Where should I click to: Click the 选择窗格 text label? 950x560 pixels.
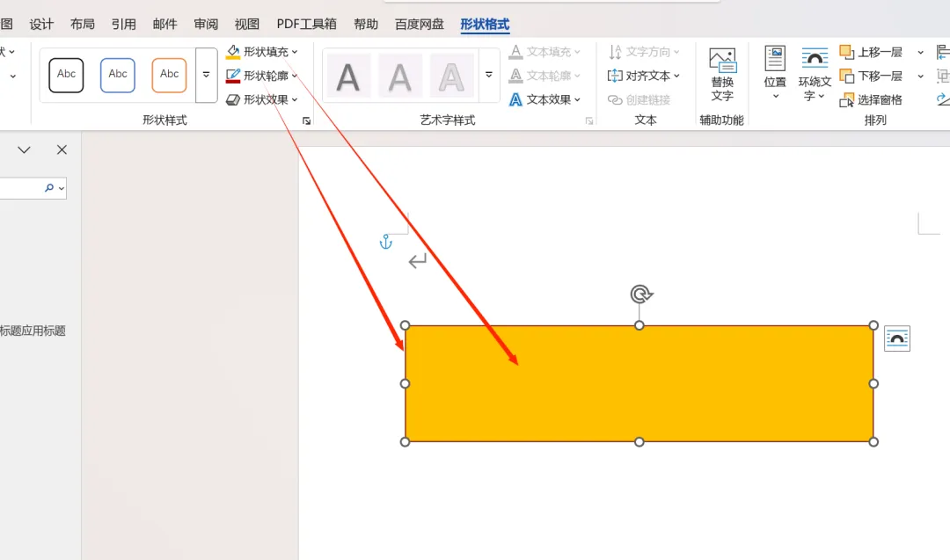click(880, 100)
